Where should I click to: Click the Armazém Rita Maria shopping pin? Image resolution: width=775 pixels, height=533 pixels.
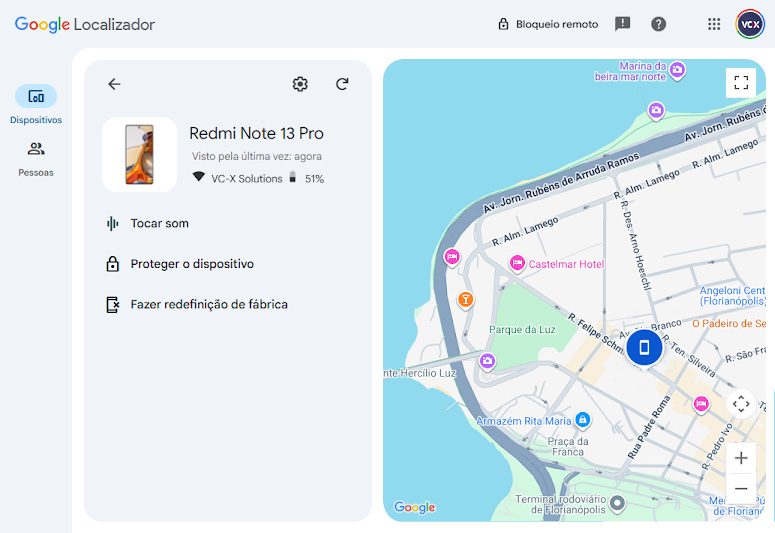coord(583,420)
